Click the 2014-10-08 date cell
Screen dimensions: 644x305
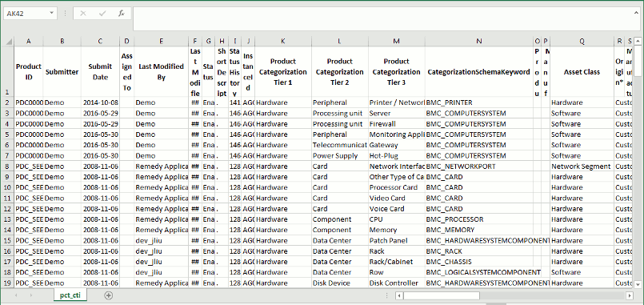pos(100,102)
